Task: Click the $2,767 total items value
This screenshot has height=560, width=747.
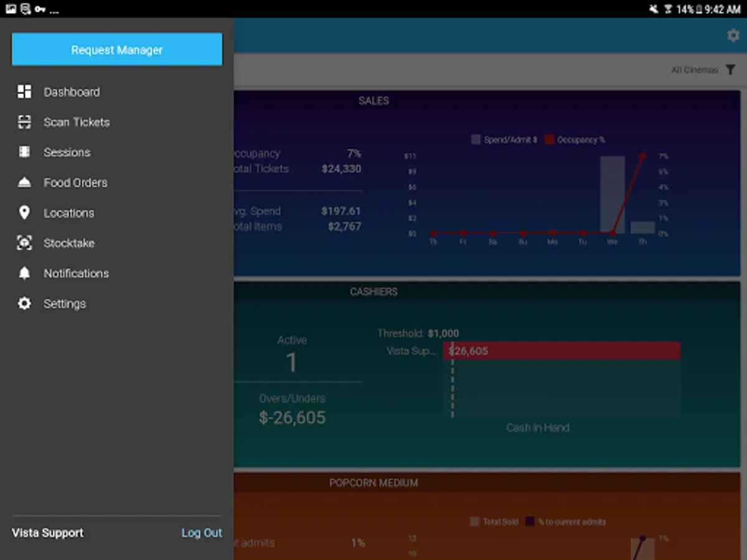Action: (344, 226)
